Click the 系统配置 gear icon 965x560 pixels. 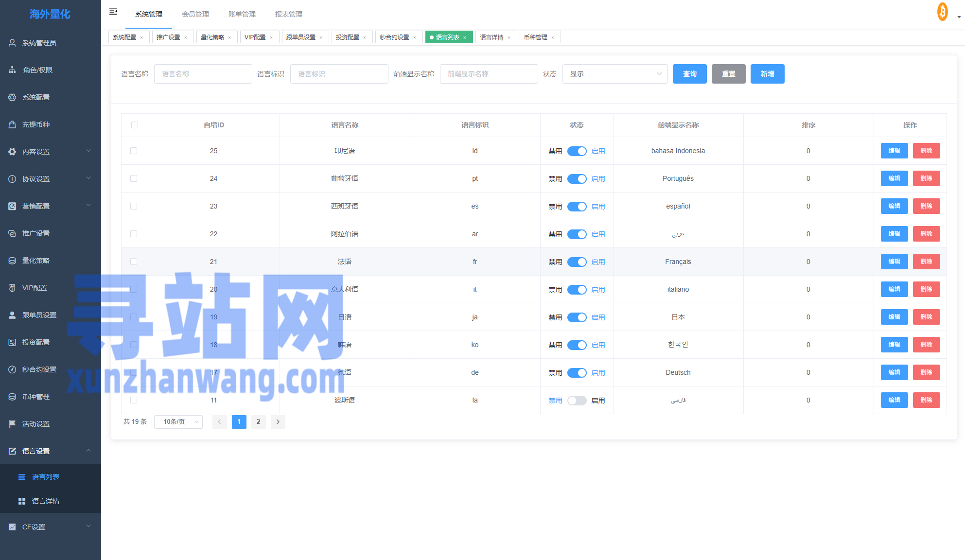(12, 97)
